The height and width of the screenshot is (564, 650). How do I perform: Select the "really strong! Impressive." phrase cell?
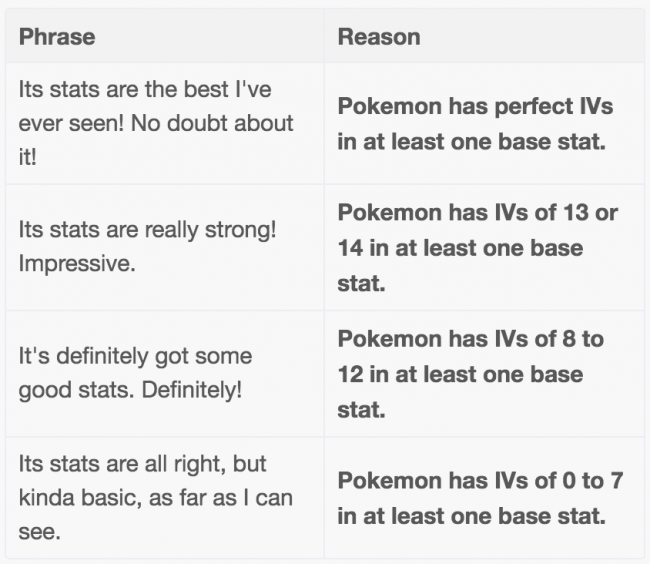pyautogui.click(x=148, y=247)
